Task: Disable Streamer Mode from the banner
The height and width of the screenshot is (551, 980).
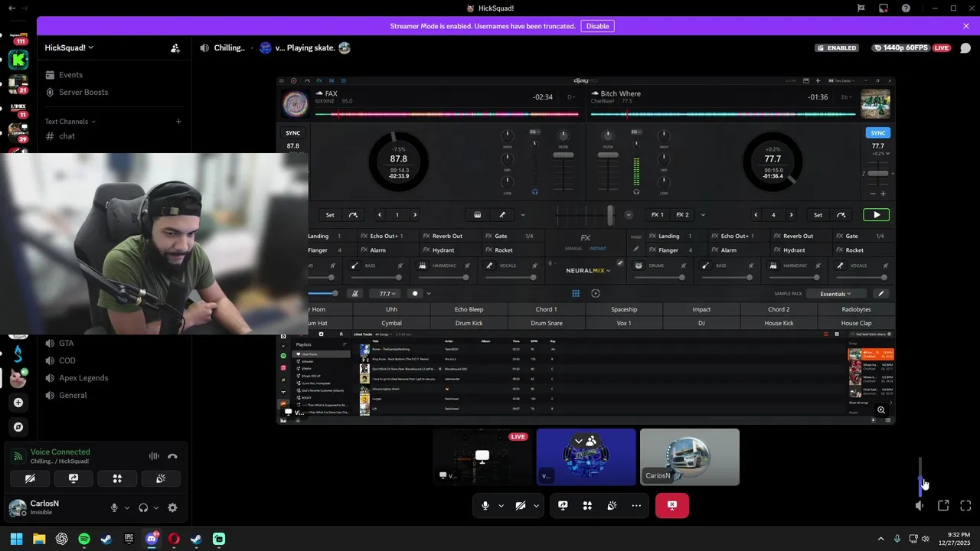Action: (x=597, y=26)
